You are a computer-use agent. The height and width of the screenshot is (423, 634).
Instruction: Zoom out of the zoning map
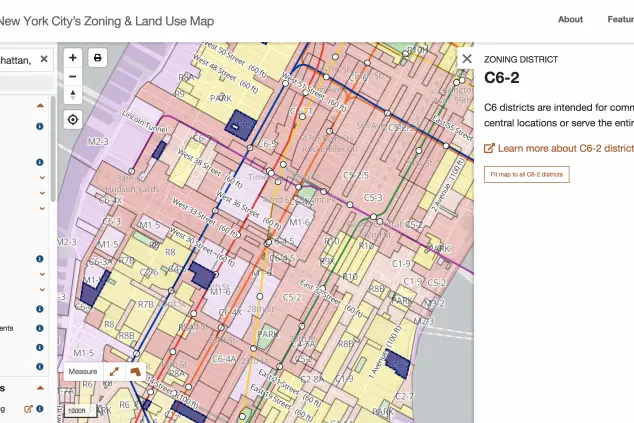[73, 77]
